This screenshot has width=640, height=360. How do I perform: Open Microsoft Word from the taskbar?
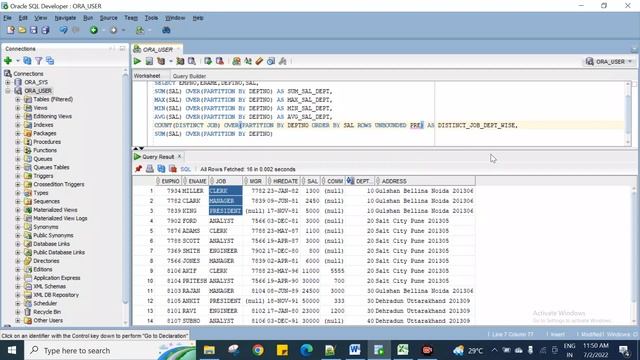(354, 350)
